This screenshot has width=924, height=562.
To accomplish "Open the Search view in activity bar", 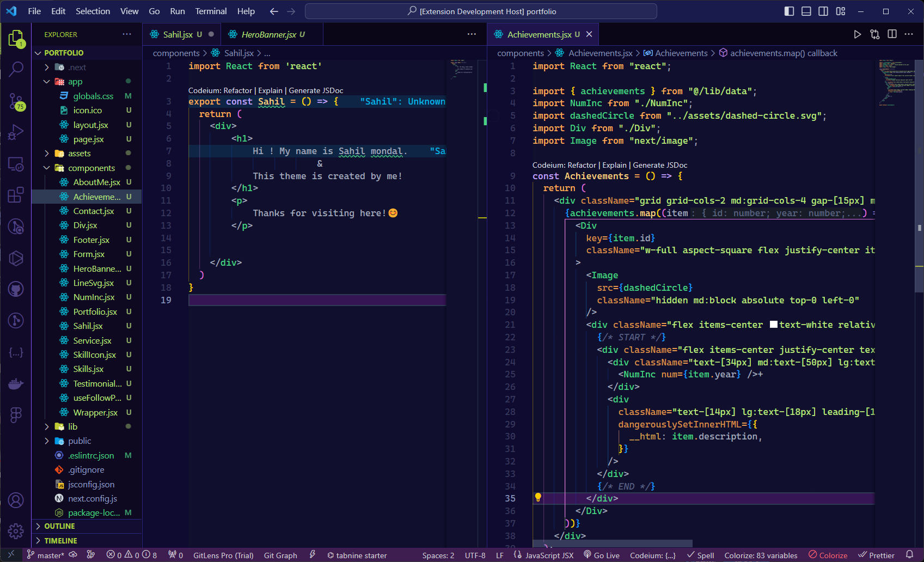I will (16, 69).
